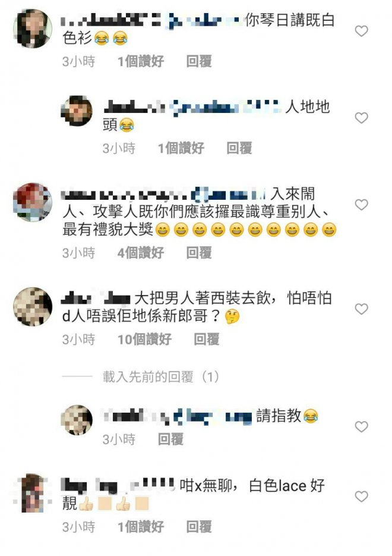392x556 pixels.
Task: Open avatar of the 白色lace commenter
Action: [x=33, y=493]
